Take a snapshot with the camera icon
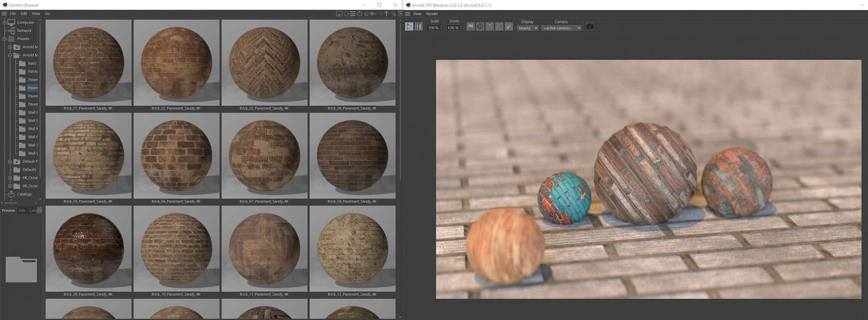This screenshot has height=320, width=868. pyautogui.click(x=590, y=26)
